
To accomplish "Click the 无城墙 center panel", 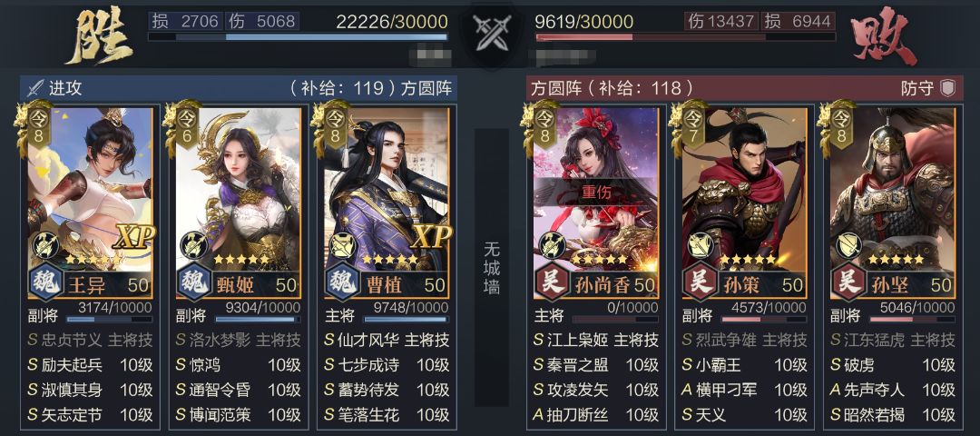I will [491, 268].
